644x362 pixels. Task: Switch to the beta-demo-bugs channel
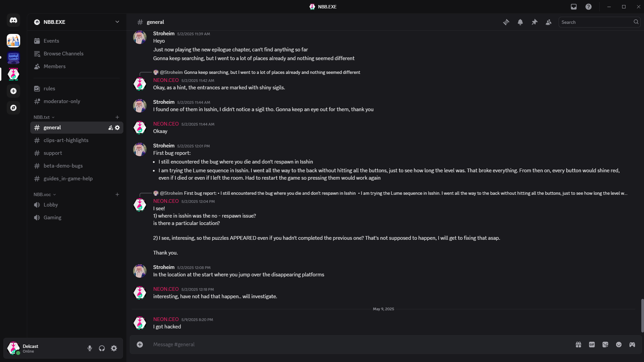coord(63,166)
